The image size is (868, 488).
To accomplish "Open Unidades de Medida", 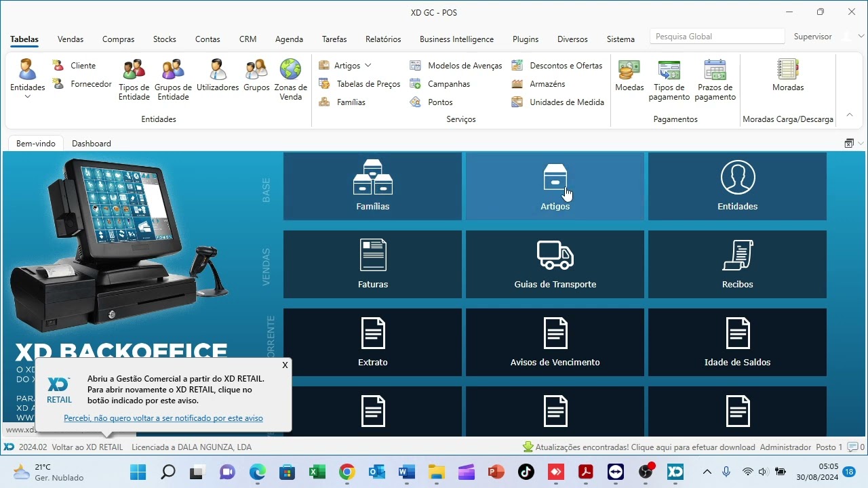I will point(557,102).
